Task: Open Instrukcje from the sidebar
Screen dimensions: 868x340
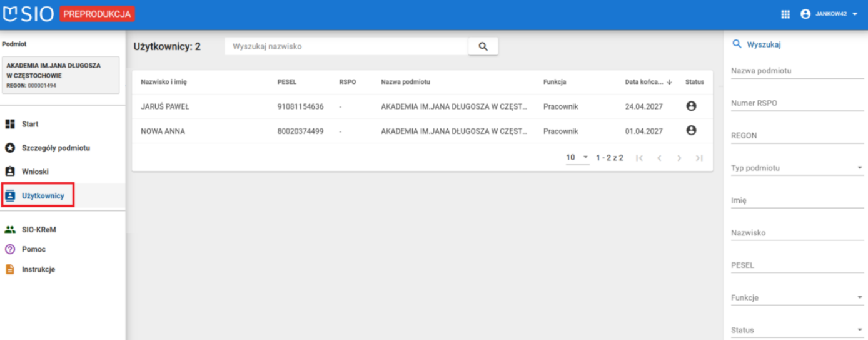Action: pos(38,269)
